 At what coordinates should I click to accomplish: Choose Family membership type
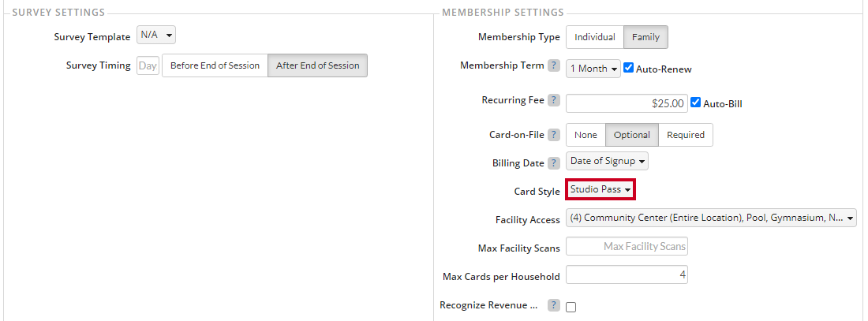point(646,37)
